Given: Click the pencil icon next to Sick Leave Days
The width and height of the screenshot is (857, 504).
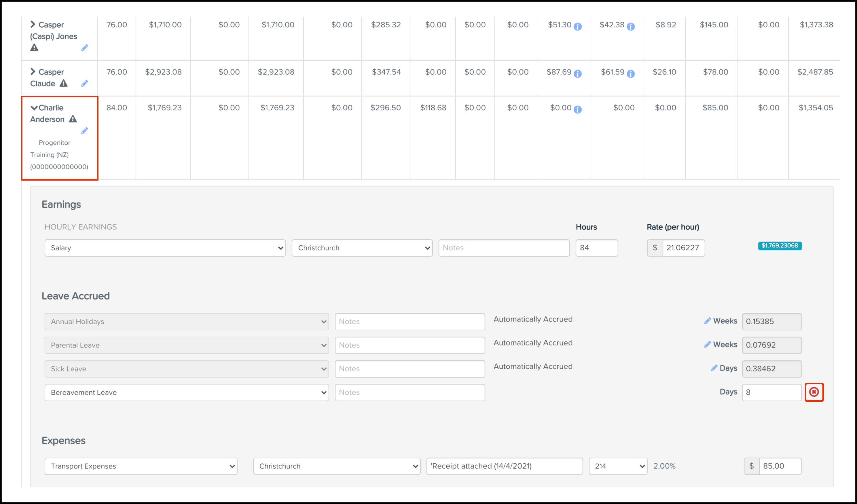Looking at the screenshot, I should tap(714, 368).
